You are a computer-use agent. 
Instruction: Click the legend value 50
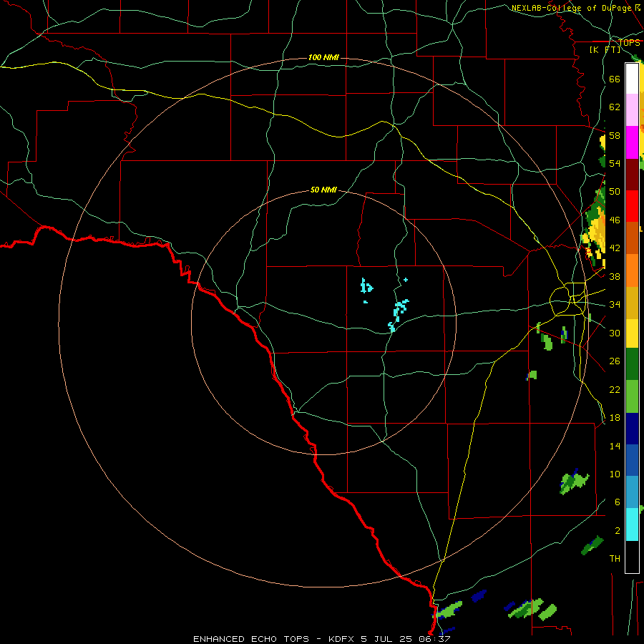pyautogui.click(x=615, y=191)
